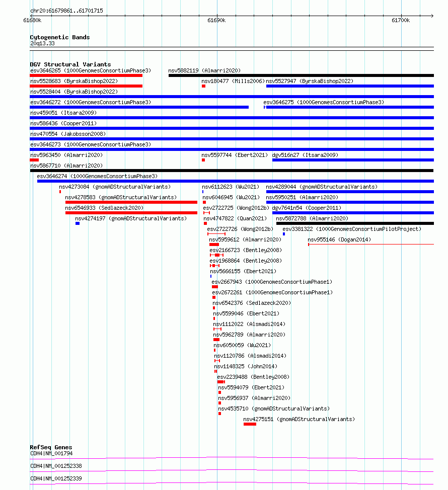Open dgv516n27 (Itsara2009) variant
This screenshot has height=490, width=448.
tap(305, 155)
